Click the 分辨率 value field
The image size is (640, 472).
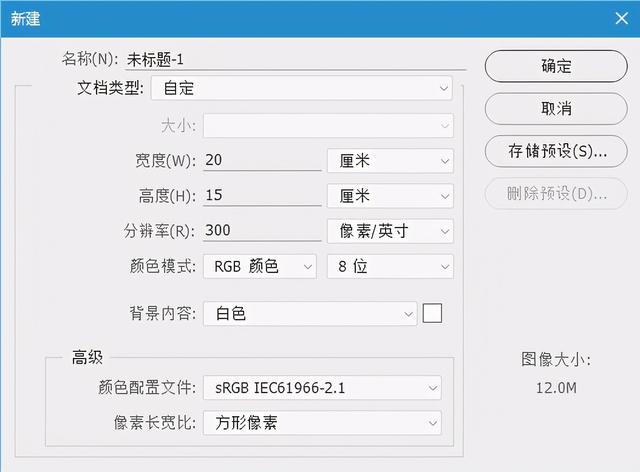coord(262,231)
